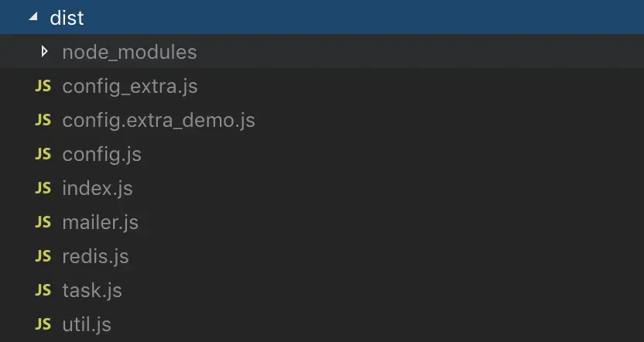
Task: Click the JS icon beside index.js
Action: (43, 188)
